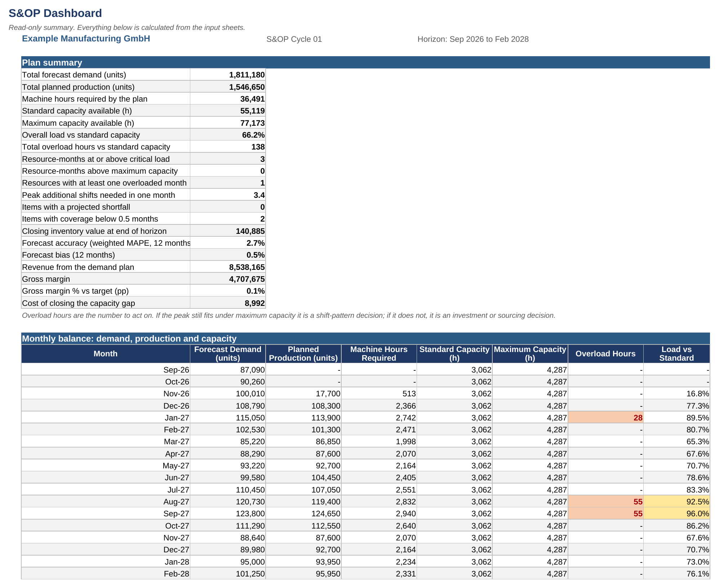Select the Maximum capacity available value 77,173
719x588 pixels.
(228, 123)
